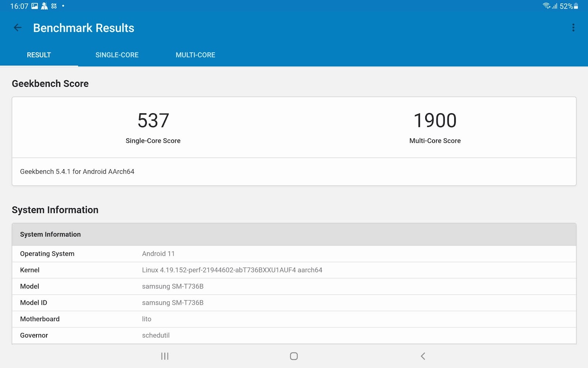
Task: Tap the Multi-Core Score label
Action: point(435,141)
